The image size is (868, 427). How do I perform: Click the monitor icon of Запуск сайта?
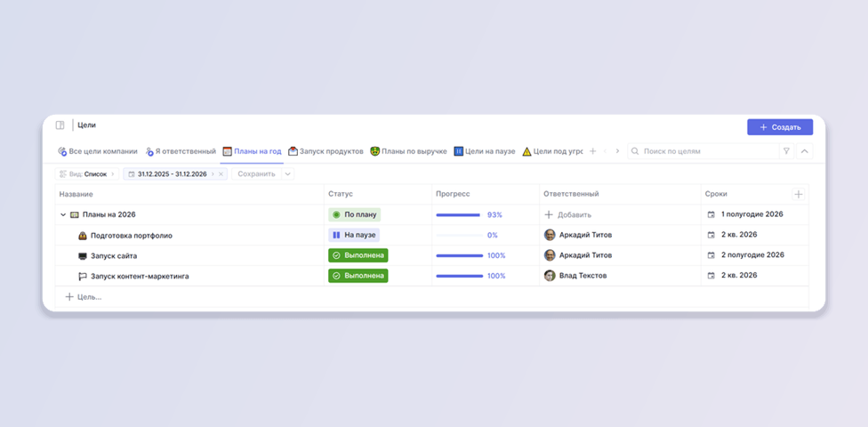tap(83, 256)
